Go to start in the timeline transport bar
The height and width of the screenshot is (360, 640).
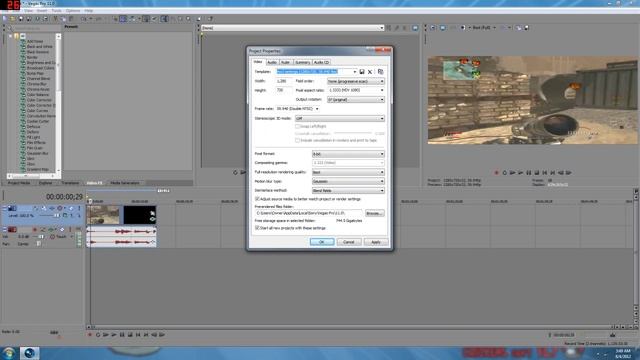(x=138, y=335)
